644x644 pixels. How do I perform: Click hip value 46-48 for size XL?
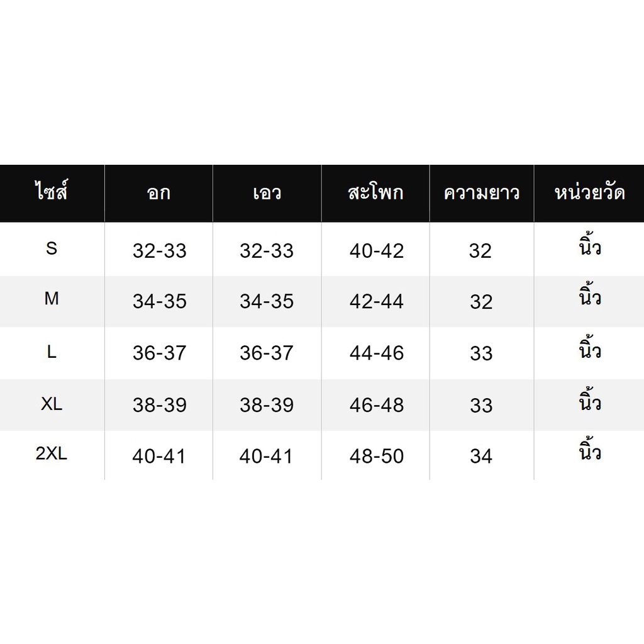[377, 405]
